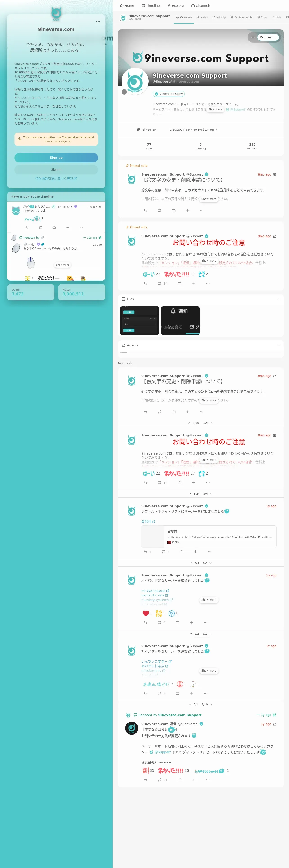Click down chevron next to 3/4 date
The width and height of the screenshot is (289, 868).
click(x=211, y=494)
